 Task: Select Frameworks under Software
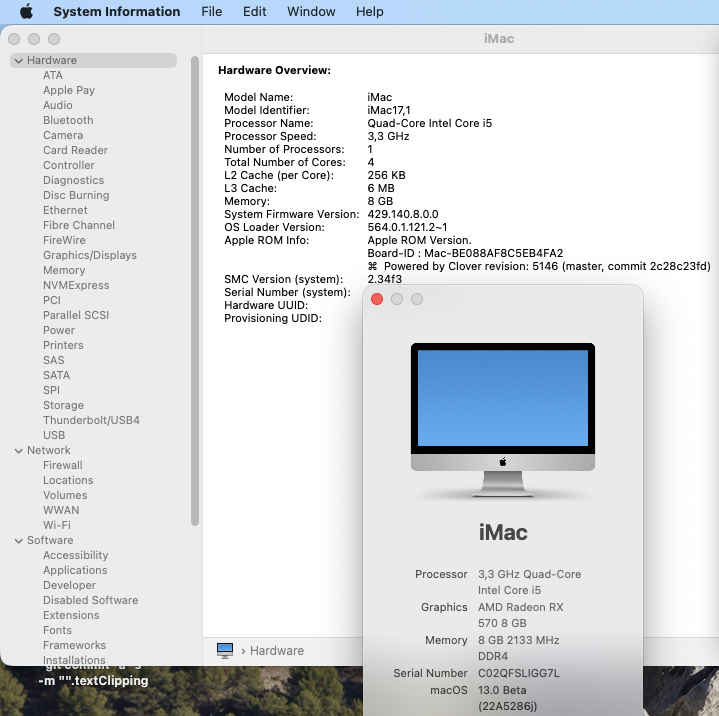pos(74,645)
